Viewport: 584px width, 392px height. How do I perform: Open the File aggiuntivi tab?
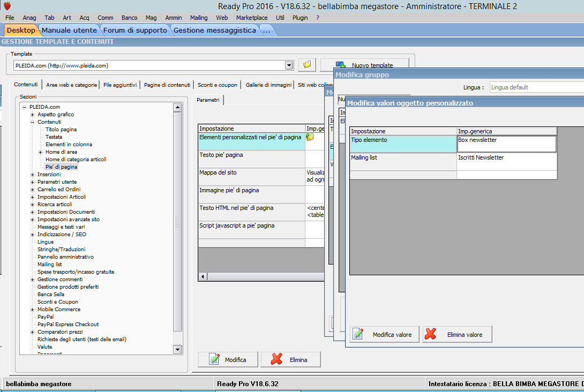click(121, 85)
